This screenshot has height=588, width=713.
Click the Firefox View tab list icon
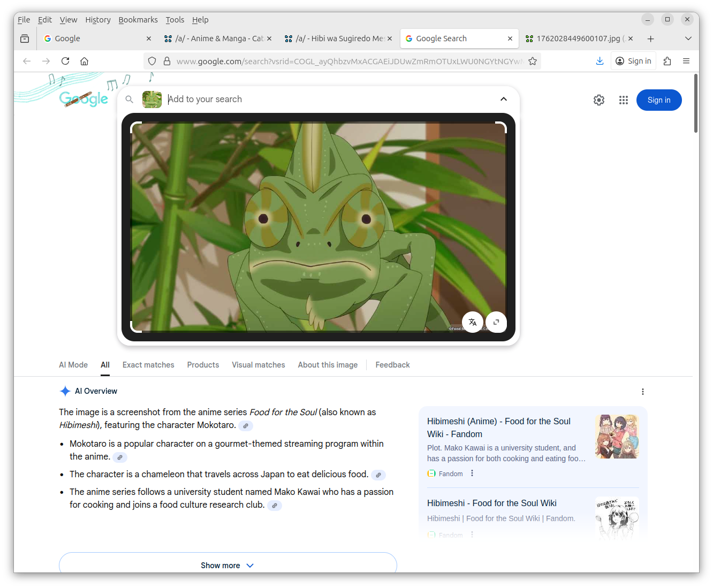point(25,39)
